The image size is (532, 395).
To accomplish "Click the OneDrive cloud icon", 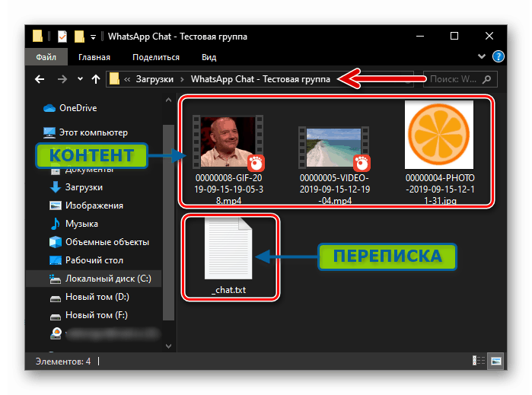I will [x=49, y=108].
